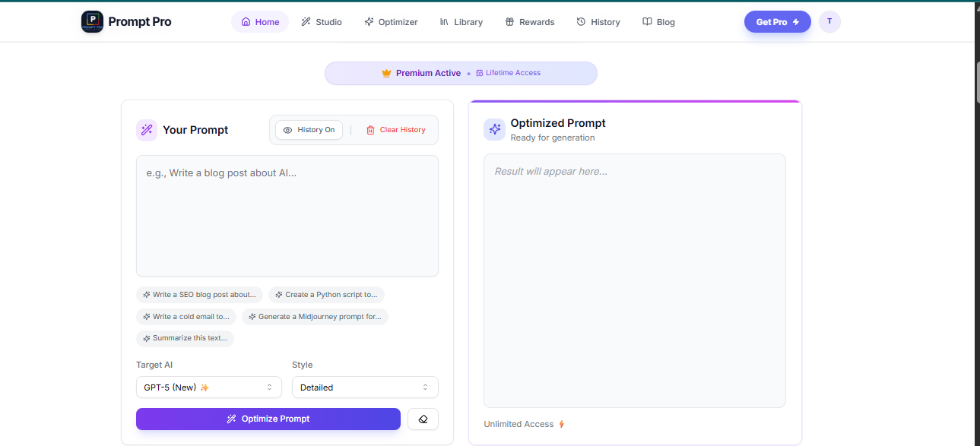Click the crown icon in Premium Active badge

pyautogui.click(x=386, y=74)
